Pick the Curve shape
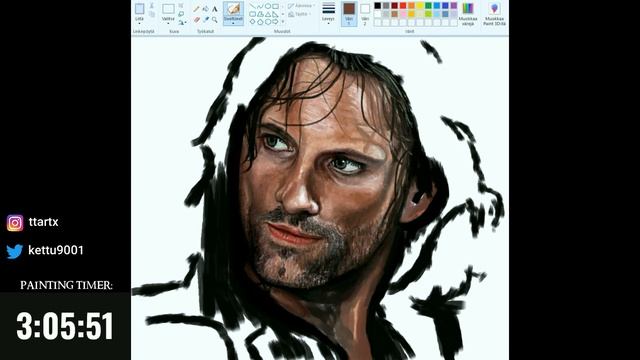Viewport: 640px width, 360px height. click(260, 6)
